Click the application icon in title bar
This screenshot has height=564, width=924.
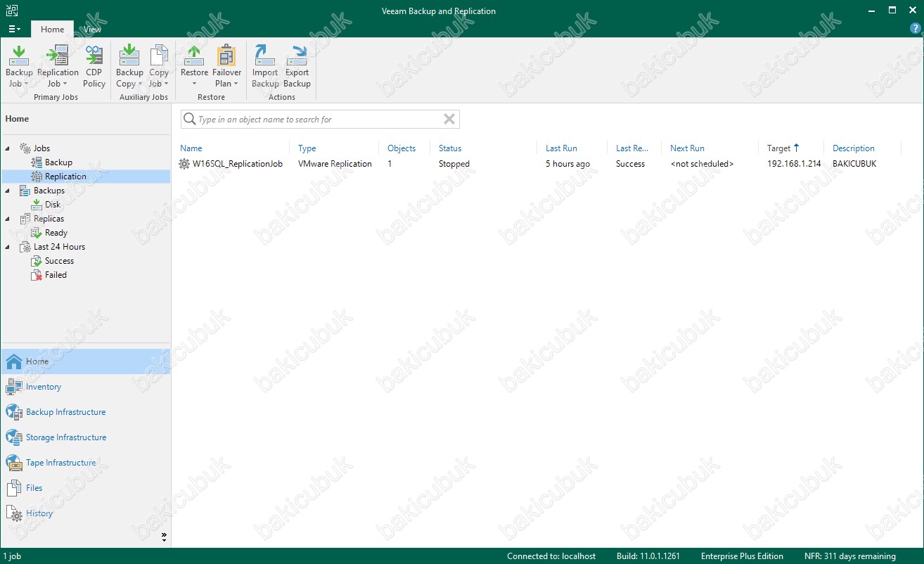pos(12,11)
